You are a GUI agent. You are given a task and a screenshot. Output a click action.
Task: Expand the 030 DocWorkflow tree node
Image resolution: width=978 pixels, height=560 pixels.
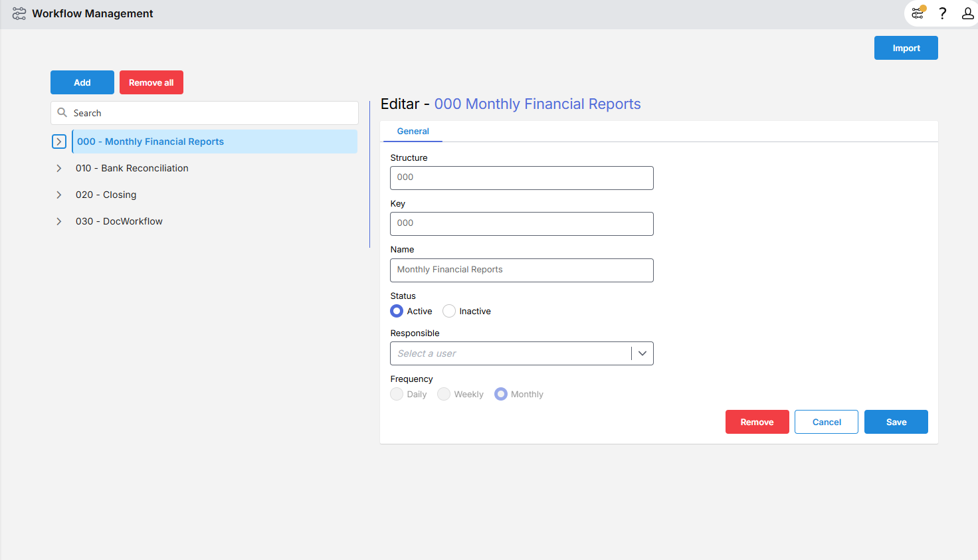pos(59,221)
